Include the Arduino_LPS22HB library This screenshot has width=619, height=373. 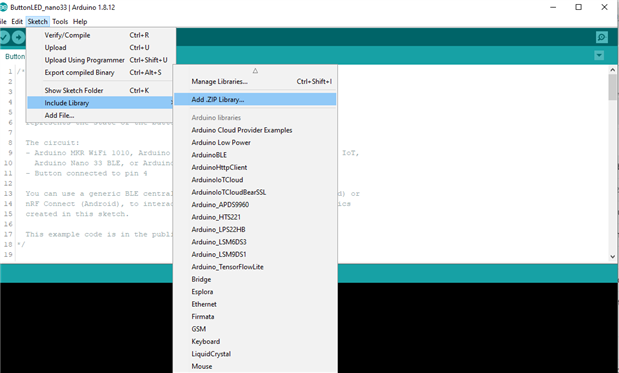[255, 230]
